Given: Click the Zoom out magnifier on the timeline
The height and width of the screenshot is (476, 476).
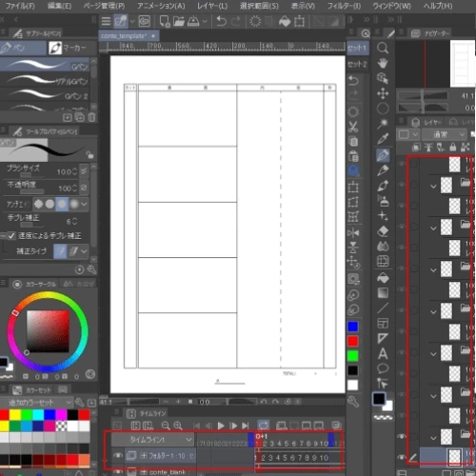Looking at the screenshot, I should [x=166, y=426].
